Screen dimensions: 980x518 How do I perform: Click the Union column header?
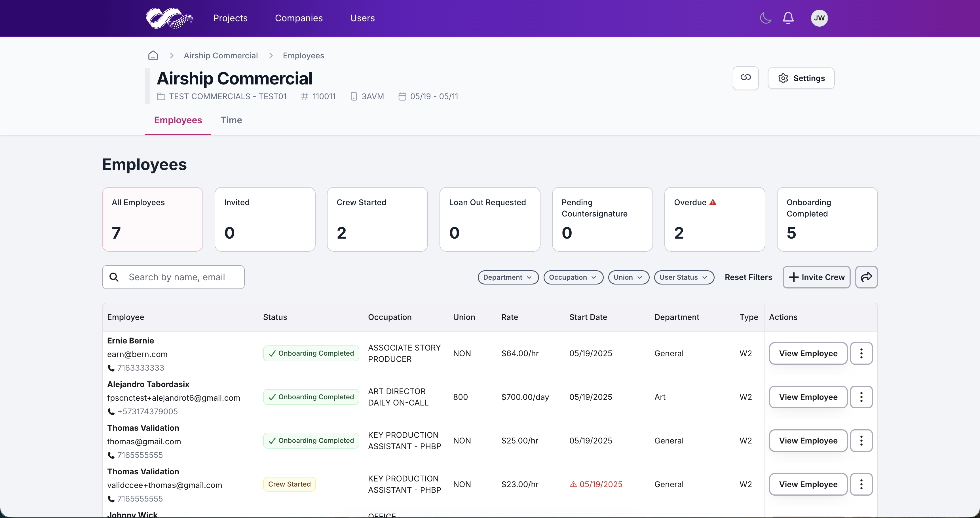point(464,317)
